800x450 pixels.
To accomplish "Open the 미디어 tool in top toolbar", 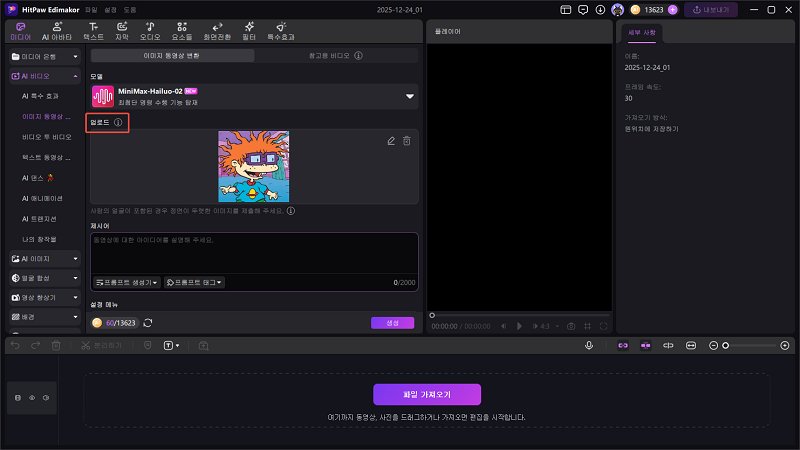I will (x=20, y=31).
